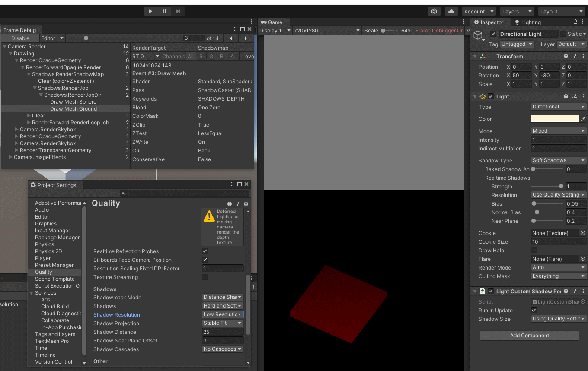
Task: Go to next frame debugger event
Action: click(246, 38)
